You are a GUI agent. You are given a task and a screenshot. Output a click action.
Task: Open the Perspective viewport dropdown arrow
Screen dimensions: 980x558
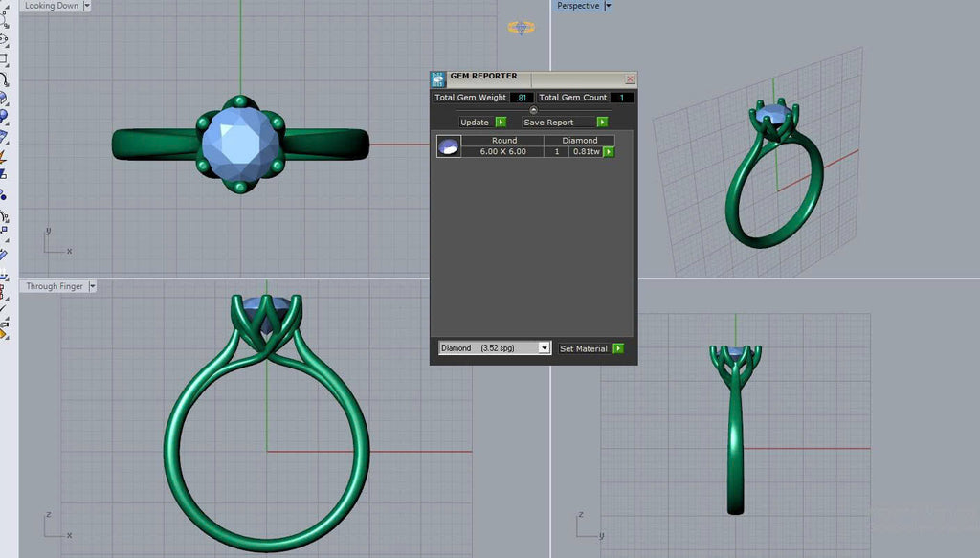click(608, 6)
